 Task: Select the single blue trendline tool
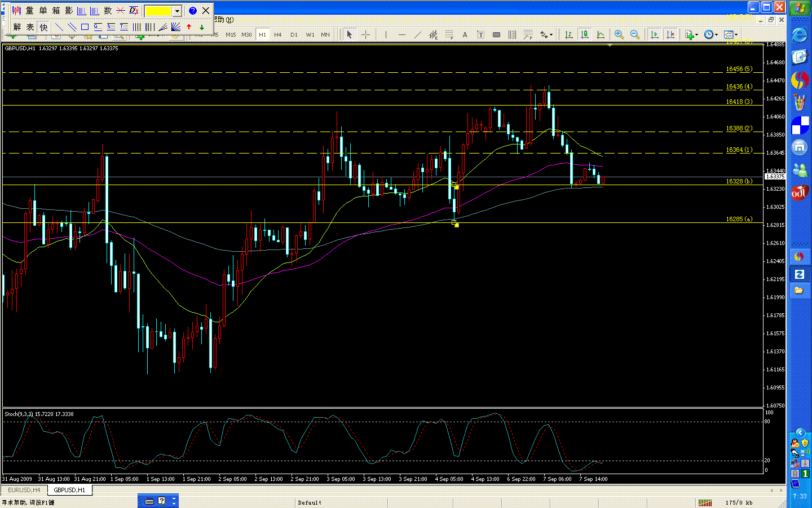click(59, 27)
